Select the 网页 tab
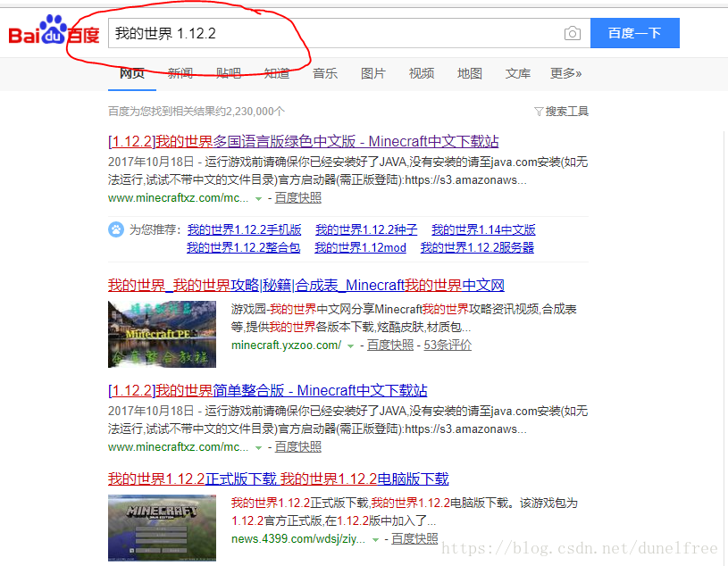 tap(132, 73)
